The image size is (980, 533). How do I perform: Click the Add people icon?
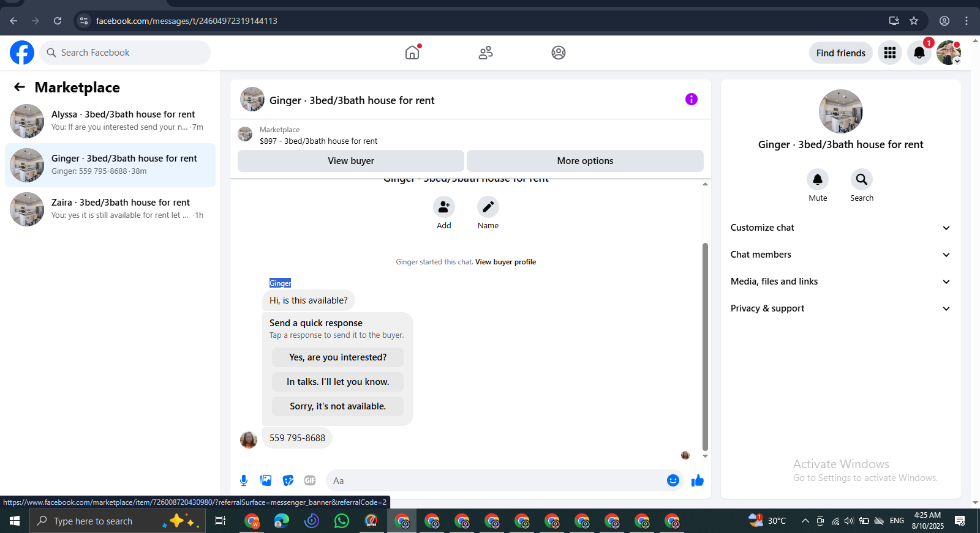(444, 207)
